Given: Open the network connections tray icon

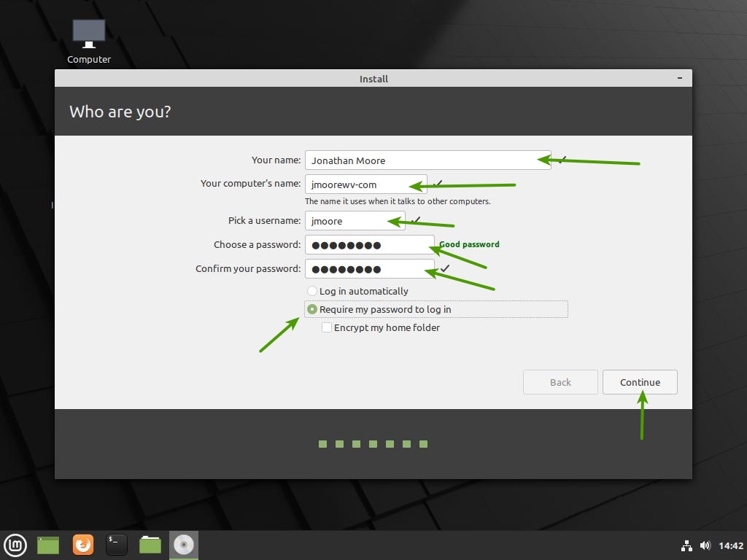Looking at the screenshot, I should pyautogui.click(x=686, y=545).
